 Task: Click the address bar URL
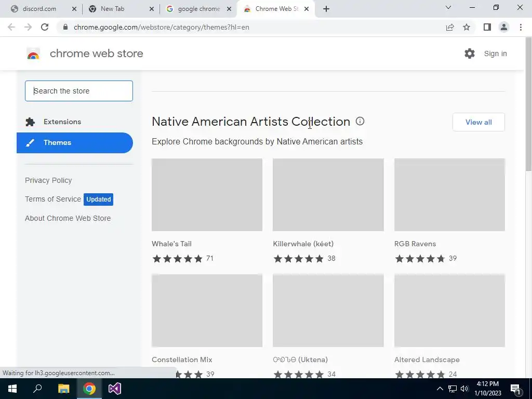pos(161,27)
